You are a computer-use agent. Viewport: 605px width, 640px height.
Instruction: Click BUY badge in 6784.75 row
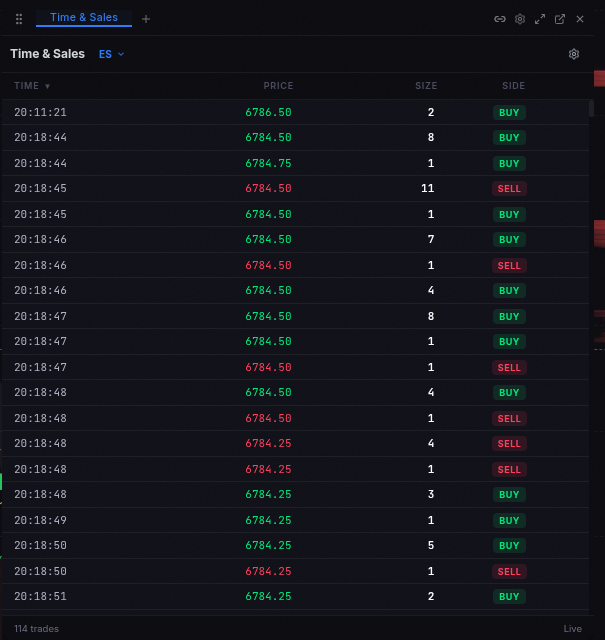coord(509,164)
